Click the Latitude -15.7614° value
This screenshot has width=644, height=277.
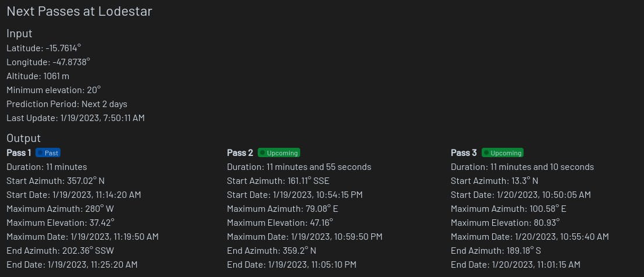click(44, 48)
